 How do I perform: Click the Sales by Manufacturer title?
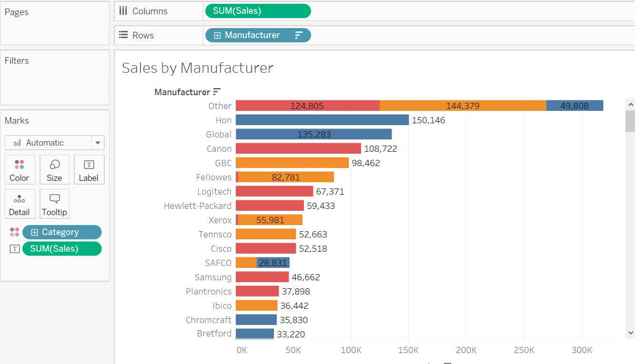coord(198,68)
